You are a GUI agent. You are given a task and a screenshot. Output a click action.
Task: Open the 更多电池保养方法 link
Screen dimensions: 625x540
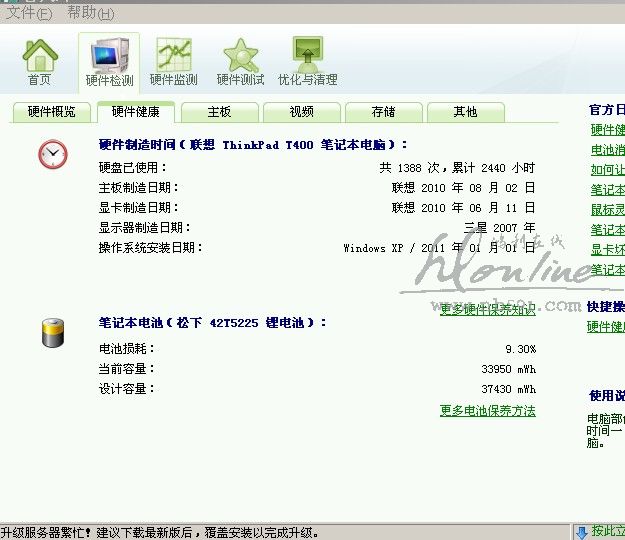[487, 410]
